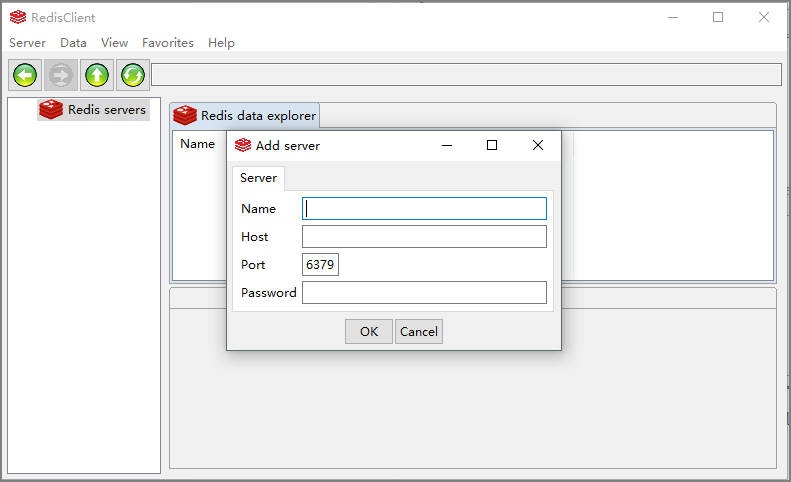Open the Server menu
Screen dimensions: 791x482
(x=27, y=43)
